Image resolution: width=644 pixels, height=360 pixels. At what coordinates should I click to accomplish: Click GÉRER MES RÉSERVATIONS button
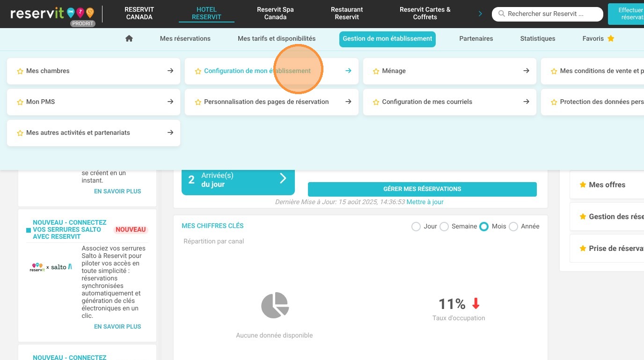coord(422,189)
